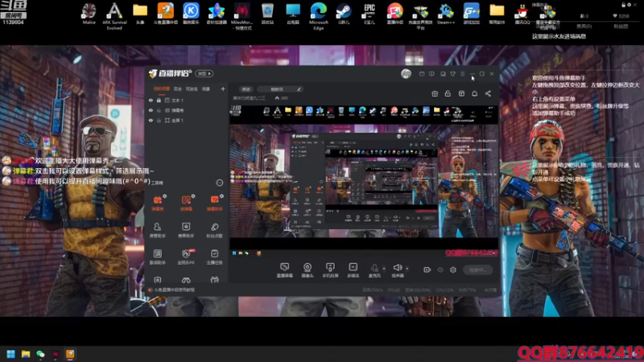The height and width of the screenshot is (362, 644).
Task: Open the Malice desktop shortcut
Action: (x=89, y=14)
